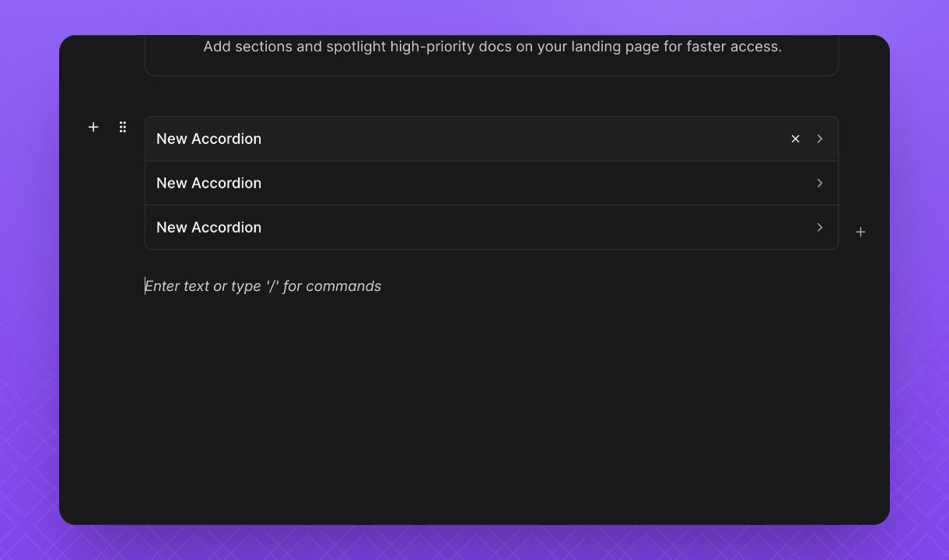This screenshot has width=949, height=560.
Task: Click the plus icon right of the accordion list
Action: click(860, 232)
